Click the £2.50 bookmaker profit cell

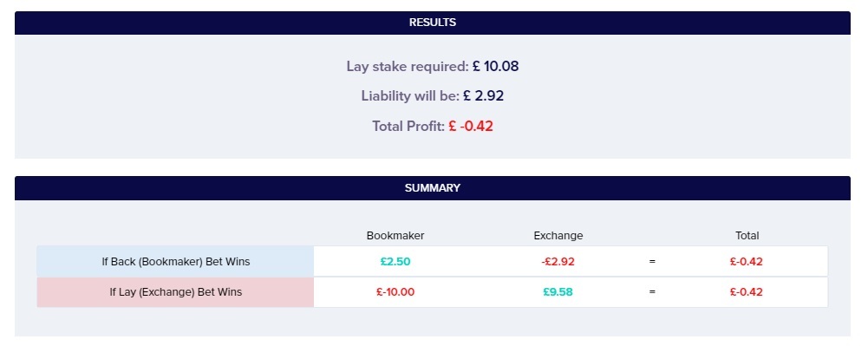[395, 262]
